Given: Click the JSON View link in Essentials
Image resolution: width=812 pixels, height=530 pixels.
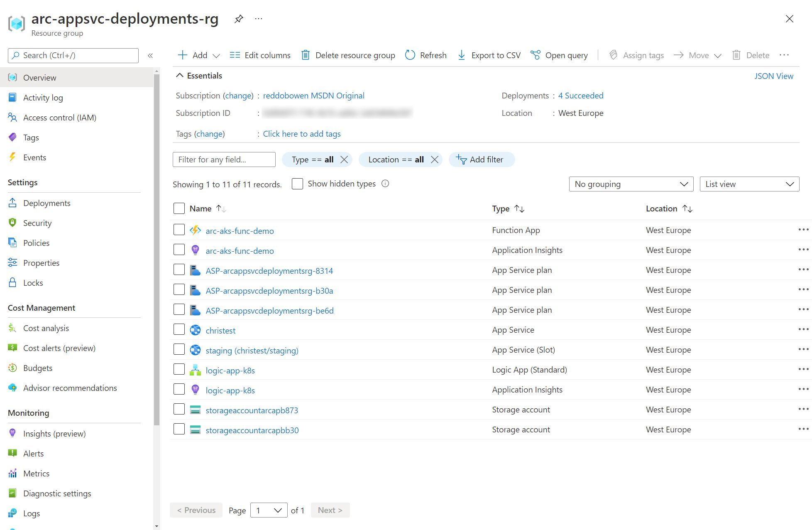Looking at the screenshot, I should (774, 75).
